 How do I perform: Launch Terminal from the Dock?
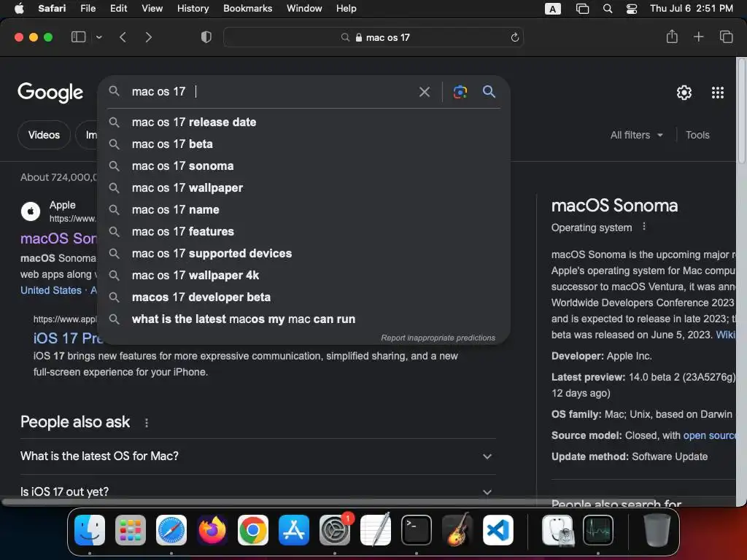pyautogui.click(x=417, y=530)
